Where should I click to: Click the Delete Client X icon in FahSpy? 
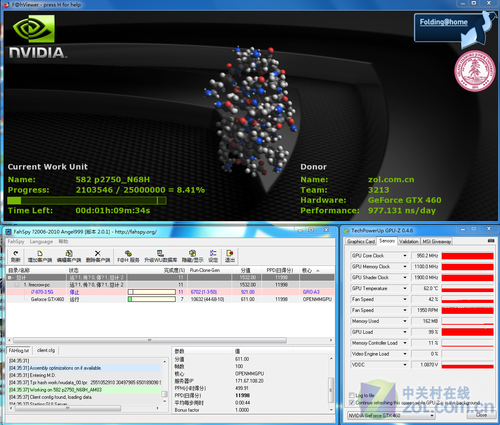[97, 256]
